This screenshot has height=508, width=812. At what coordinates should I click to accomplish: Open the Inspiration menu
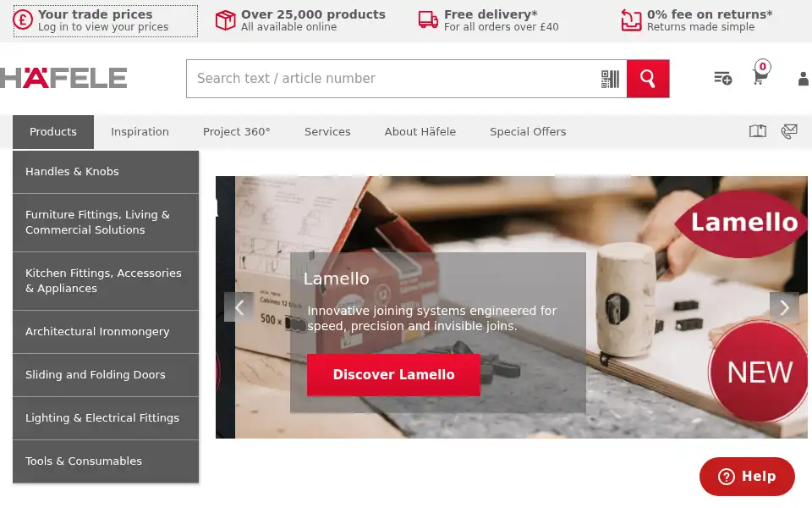point(140,132)
